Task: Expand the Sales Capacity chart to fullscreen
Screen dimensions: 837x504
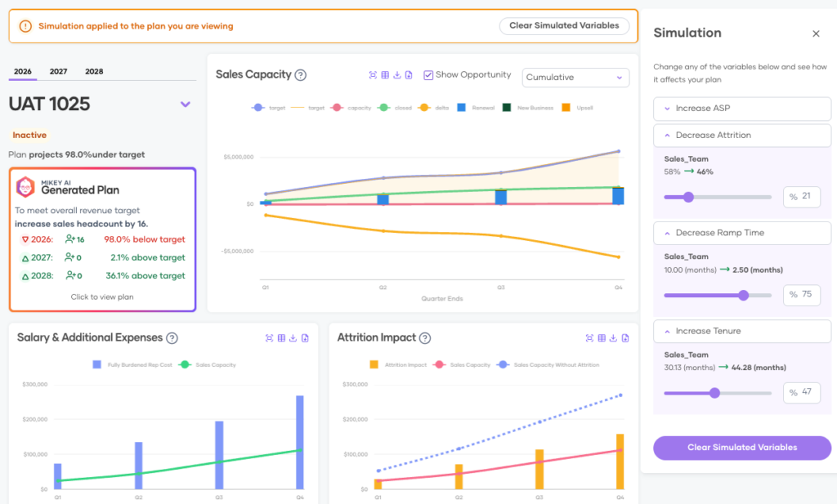Action: coord(373,75)
